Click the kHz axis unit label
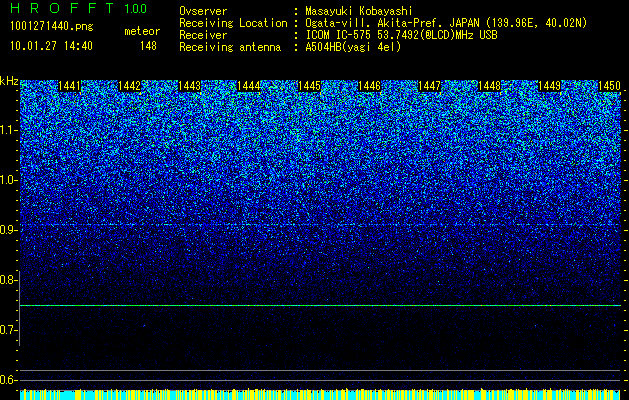Screen dimensions: 629x400 pyautogui.click(x=9, y=81)
